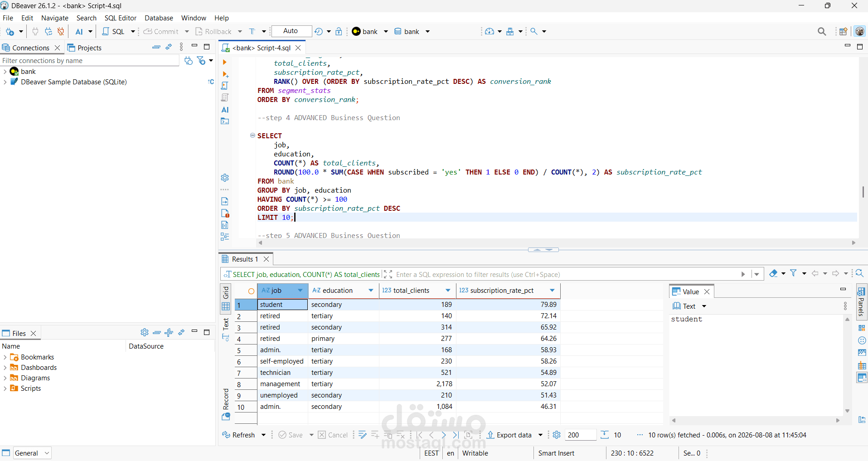Select cell 'self-employed' in job column
The height and width of the screenshot is (461, 868).
pos(282,361)
